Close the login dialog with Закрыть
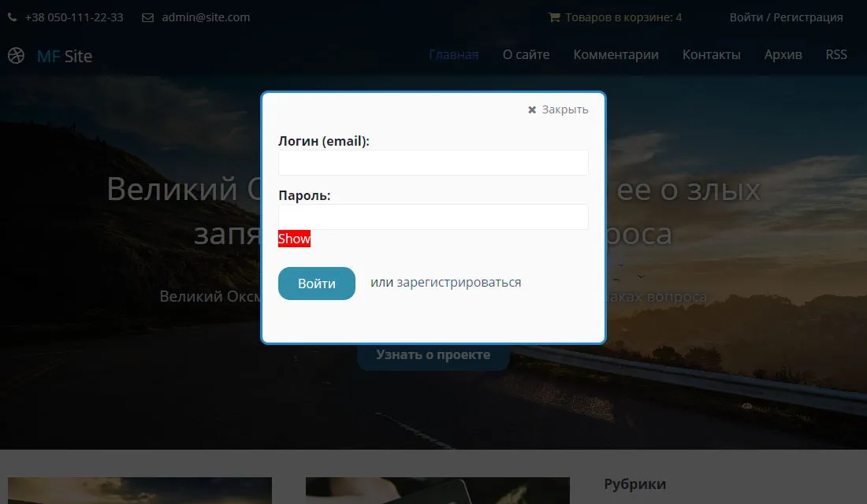The height and width of the screenshot is (504, 867). 558,109
